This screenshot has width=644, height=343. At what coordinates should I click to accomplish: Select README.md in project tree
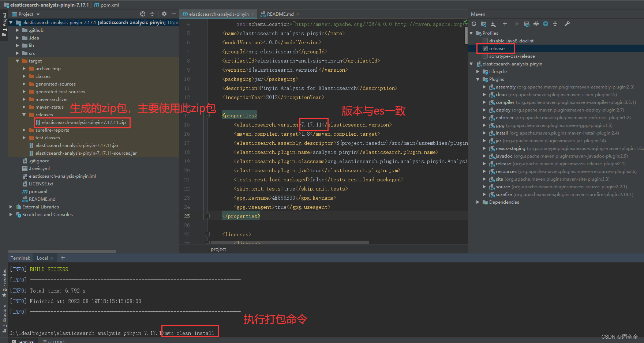click(x=39, y=199)
